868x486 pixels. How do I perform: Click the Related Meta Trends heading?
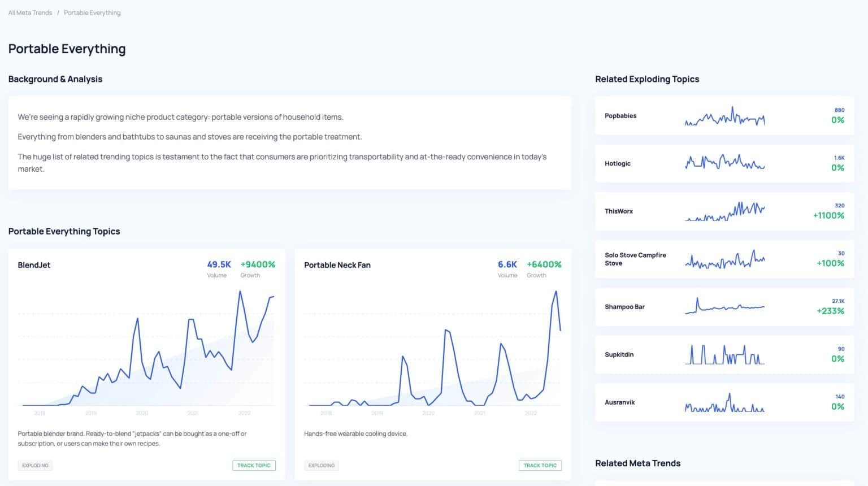click(637, 463)
